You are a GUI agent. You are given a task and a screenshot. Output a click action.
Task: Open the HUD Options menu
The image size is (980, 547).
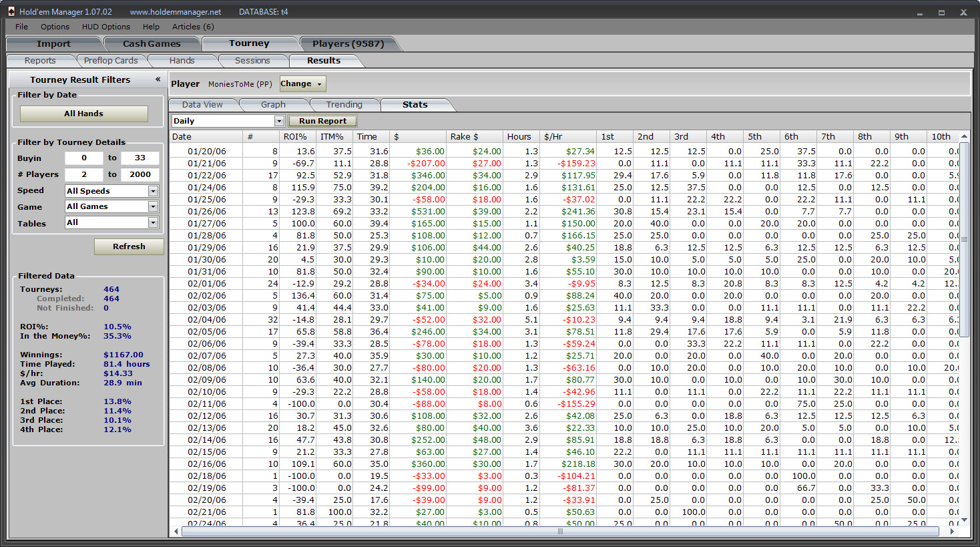(105, 27)
